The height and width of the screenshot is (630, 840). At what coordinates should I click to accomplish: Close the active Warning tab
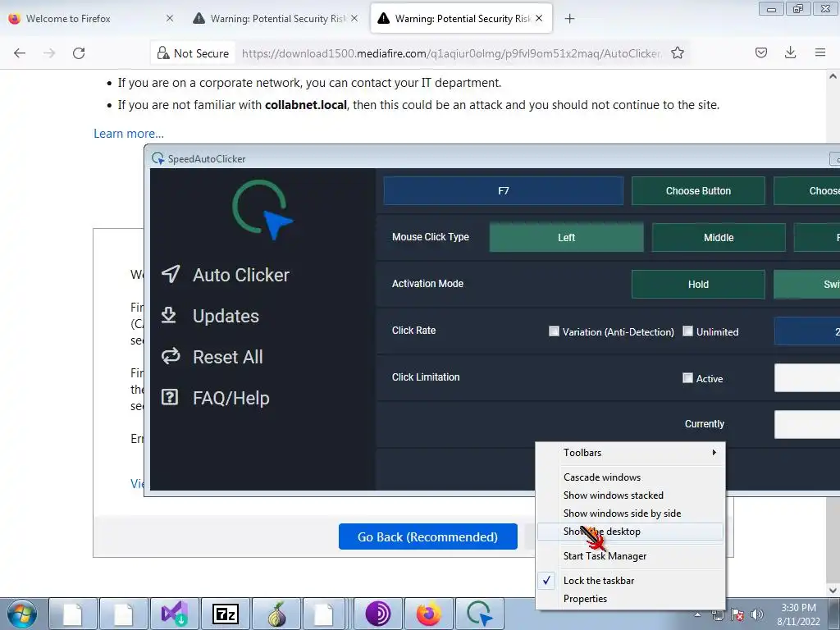[539, 18]
